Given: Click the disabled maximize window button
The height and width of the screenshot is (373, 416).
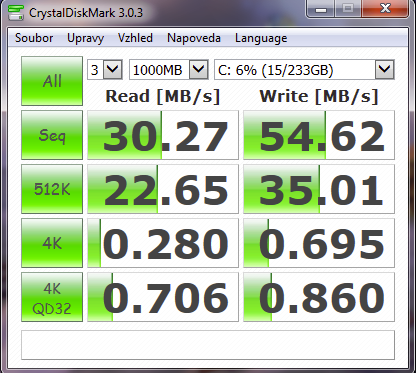Looking at the screenshot, I should click(x=348, y=9).
